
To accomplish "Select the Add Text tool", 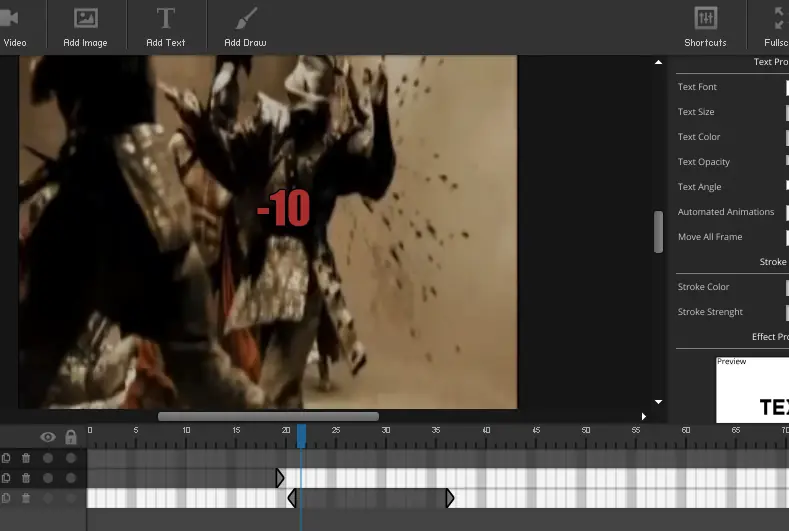I will tap(166, 27).
